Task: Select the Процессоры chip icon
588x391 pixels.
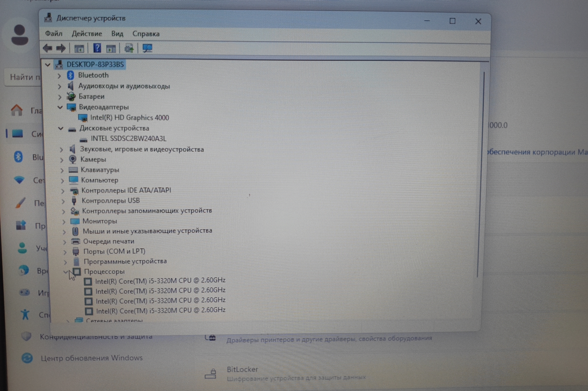Action: 77,272
